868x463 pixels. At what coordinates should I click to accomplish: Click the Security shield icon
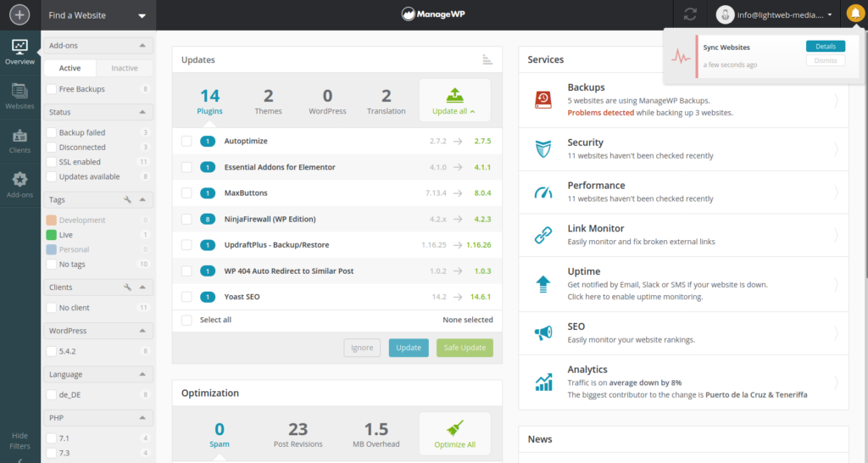click(543, 149)
